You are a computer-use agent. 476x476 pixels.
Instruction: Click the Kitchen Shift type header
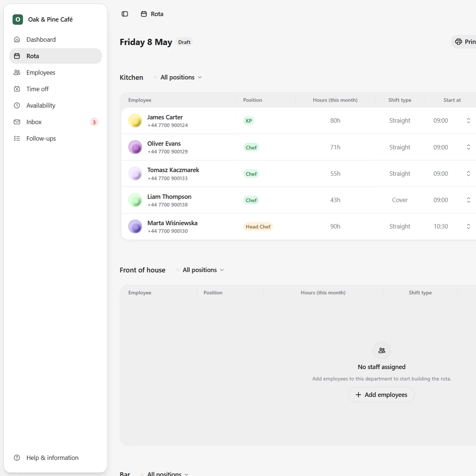(400, 100)
